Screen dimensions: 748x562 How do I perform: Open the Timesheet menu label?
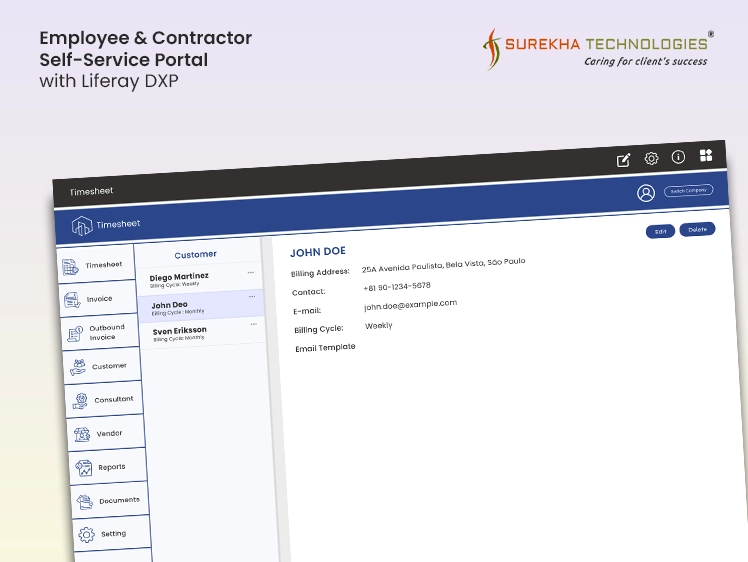click(x=104, y=265)
